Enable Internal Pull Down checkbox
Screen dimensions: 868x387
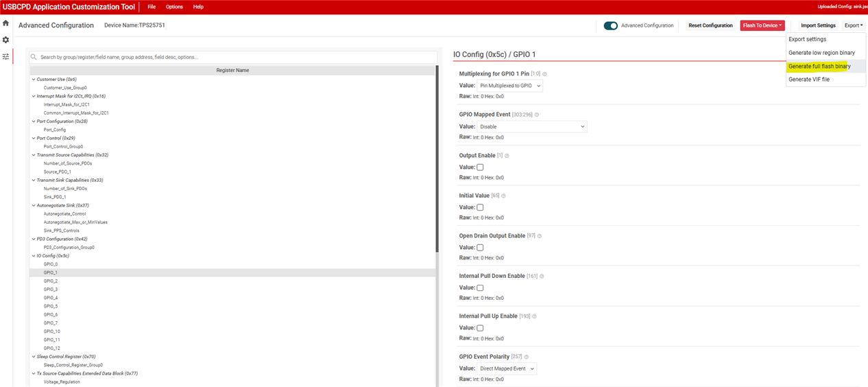(480, 288)
